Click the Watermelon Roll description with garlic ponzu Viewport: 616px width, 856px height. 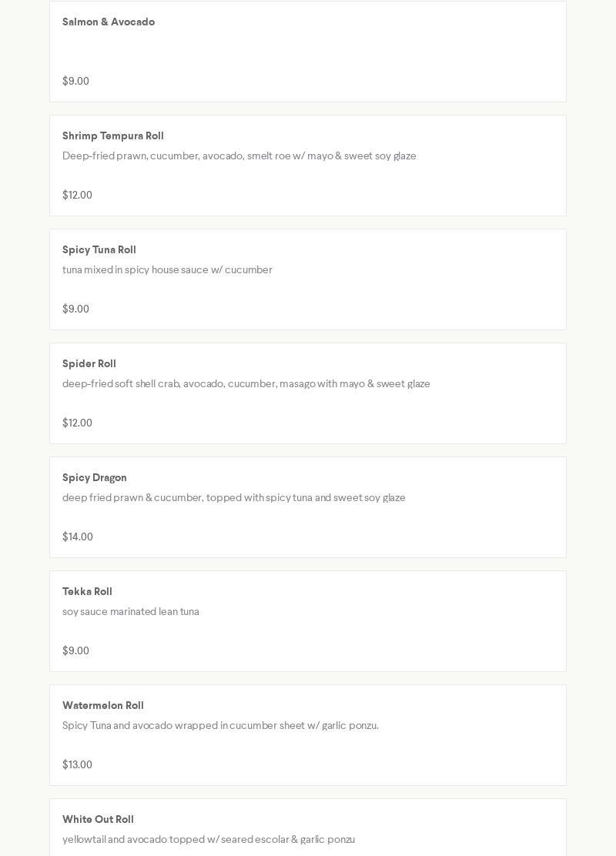[221, 726]
